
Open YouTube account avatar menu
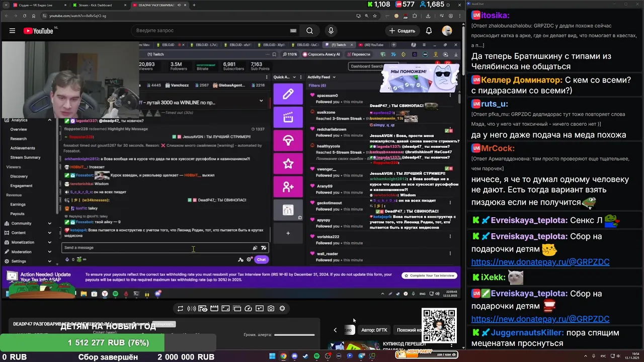click(x=447, y=31)
